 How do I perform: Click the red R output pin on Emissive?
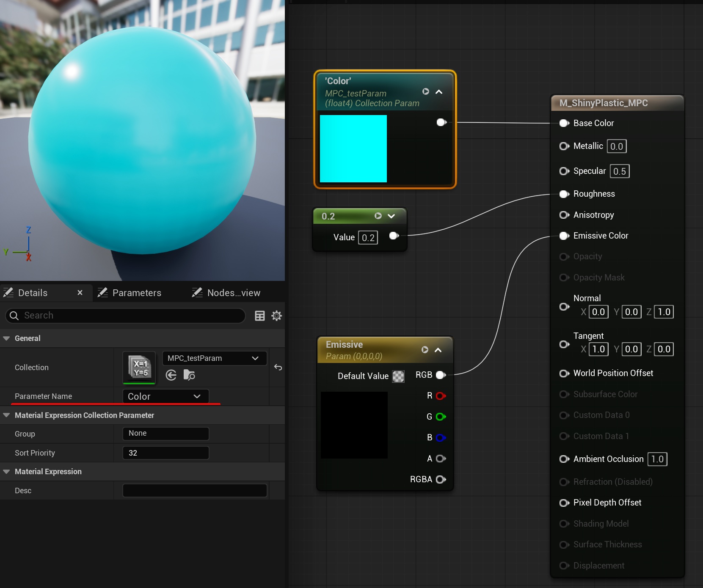click(x=440, y=396)
